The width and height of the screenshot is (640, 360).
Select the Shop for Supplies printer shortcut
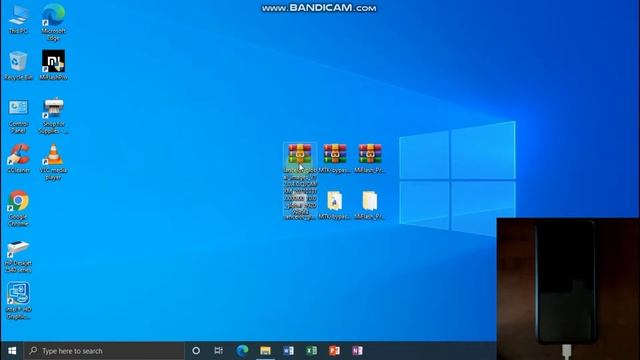coord(53,116)
